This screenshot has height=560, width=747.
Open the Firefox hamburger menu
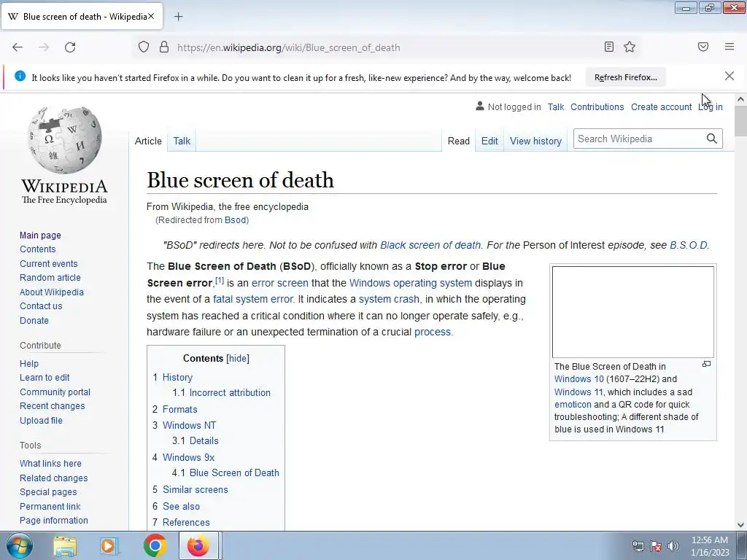729,47
